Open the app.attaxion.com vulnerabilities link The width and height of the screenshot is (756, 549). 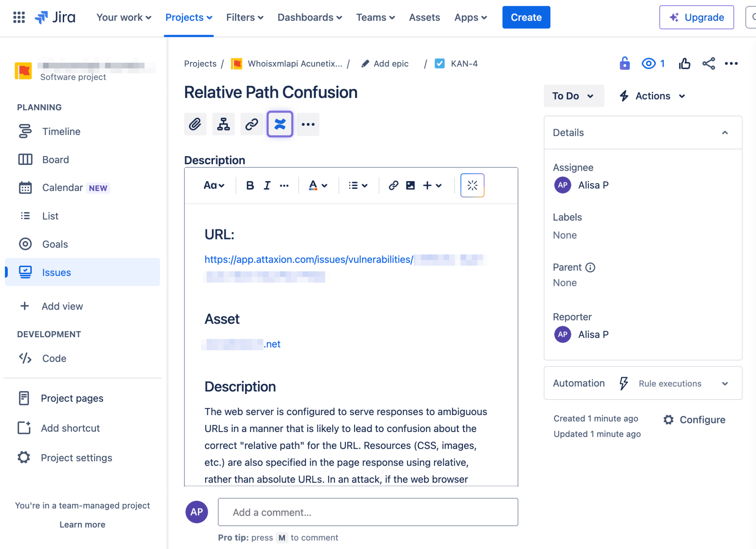coord(309,259)
